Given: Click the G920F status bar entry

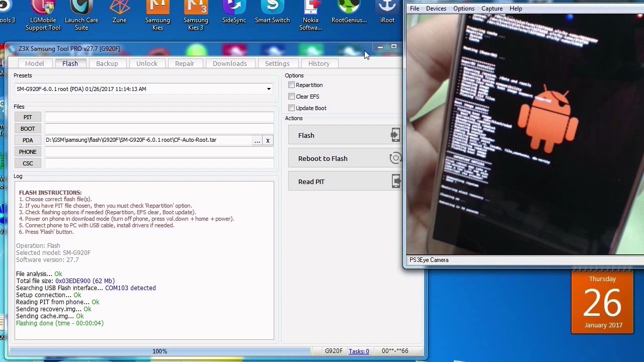Looking at the screenshot, I should pyautogui.click(x=334, y=351).
